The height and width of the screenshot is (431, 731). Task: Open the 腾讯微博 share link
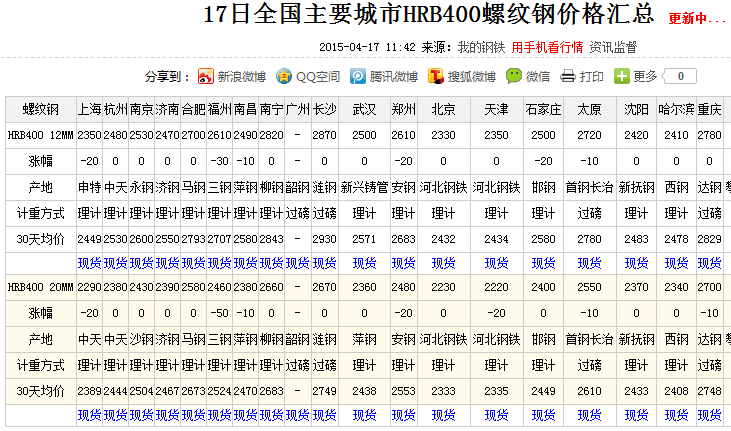coord(393,76)
